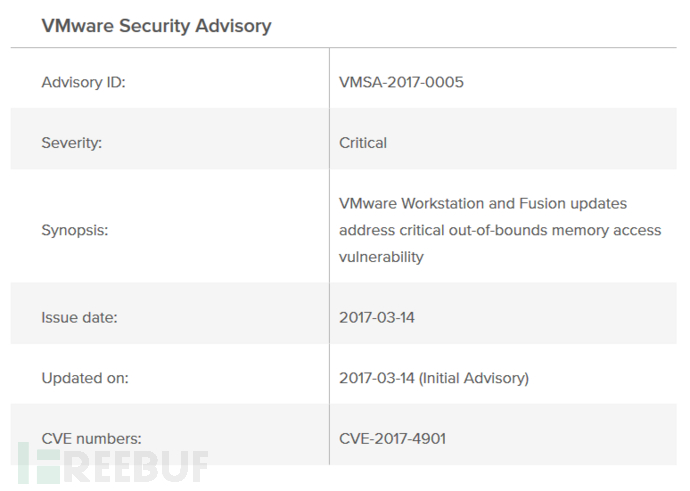Click the word VMware at the synopsis start
The width and height of the screenshot is (690, 491).
point(368,204)
